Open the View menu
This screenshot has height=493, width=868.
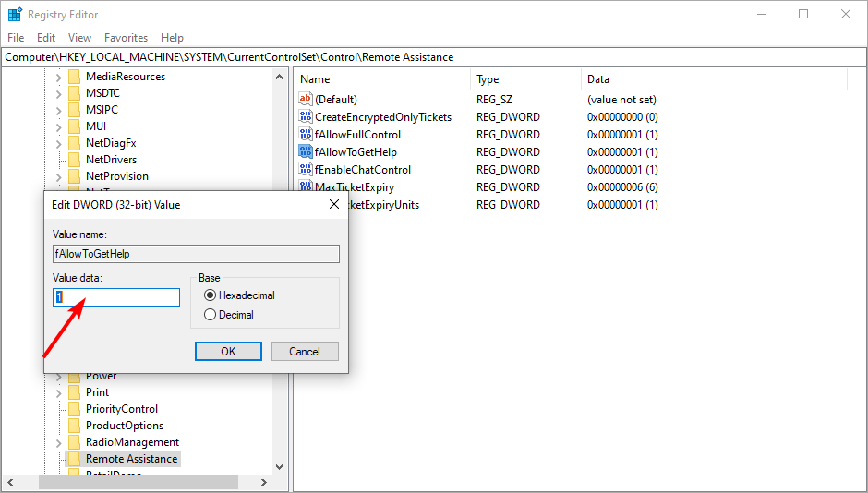[79, 38]
